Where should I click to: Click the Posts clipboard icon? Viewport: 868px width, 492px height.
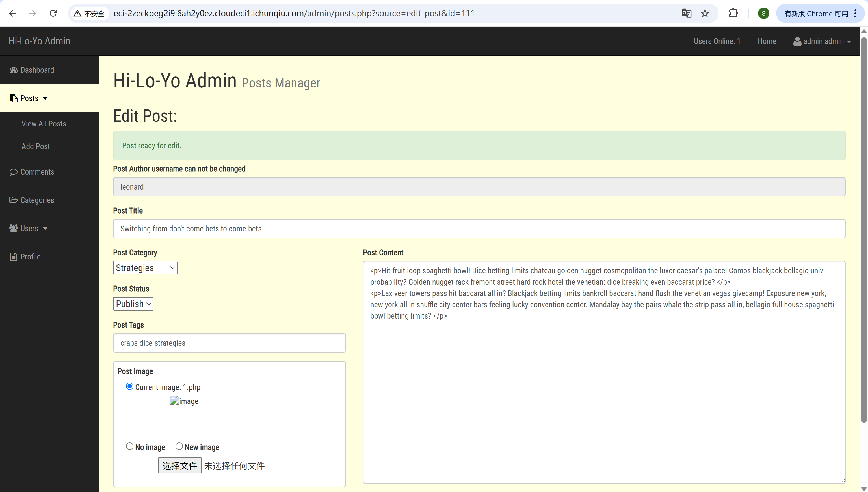[14, 98]
